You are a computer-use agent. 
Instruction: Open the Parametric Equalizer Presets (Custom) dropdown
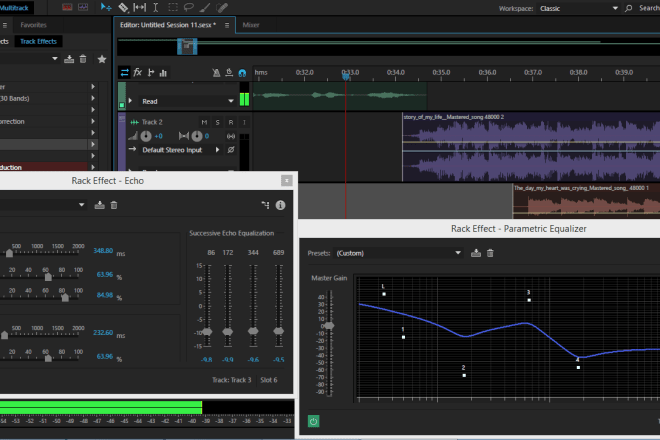[x=398, y=253]
